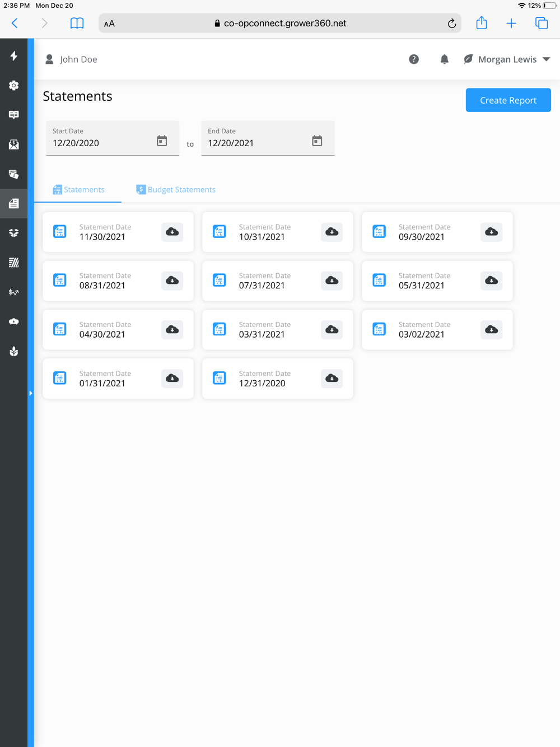Open the help question mark icon

pyautogui.click(x=414, y=59)
